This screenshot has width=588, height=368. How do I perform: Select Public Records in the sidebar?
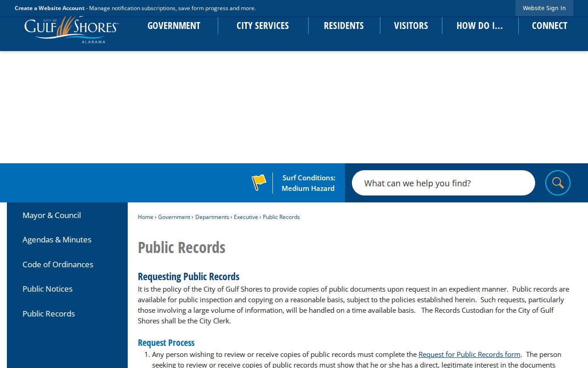49,313
